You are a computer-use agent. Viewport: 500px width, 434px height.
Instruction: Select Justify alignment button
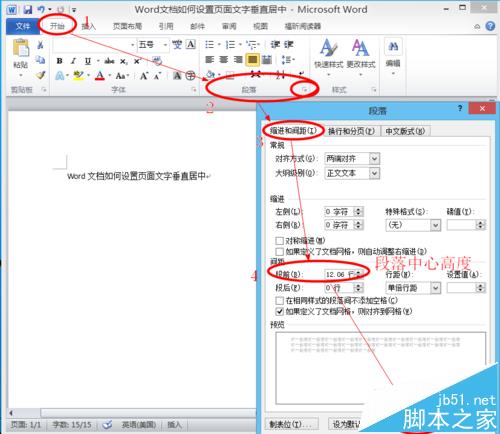tap(252, 60)
